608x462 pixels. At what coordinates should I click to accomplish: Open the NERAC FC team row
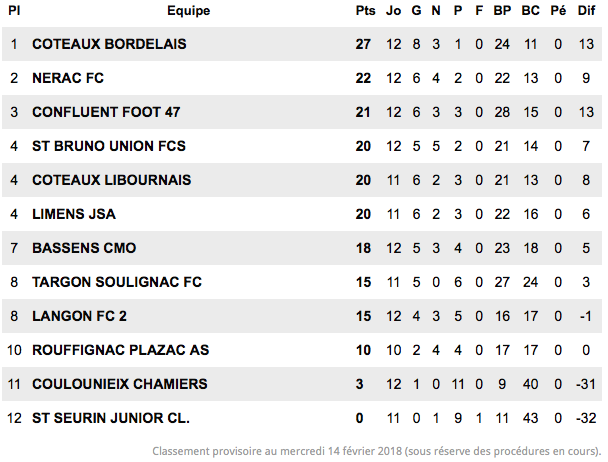(x=302, y=78)
